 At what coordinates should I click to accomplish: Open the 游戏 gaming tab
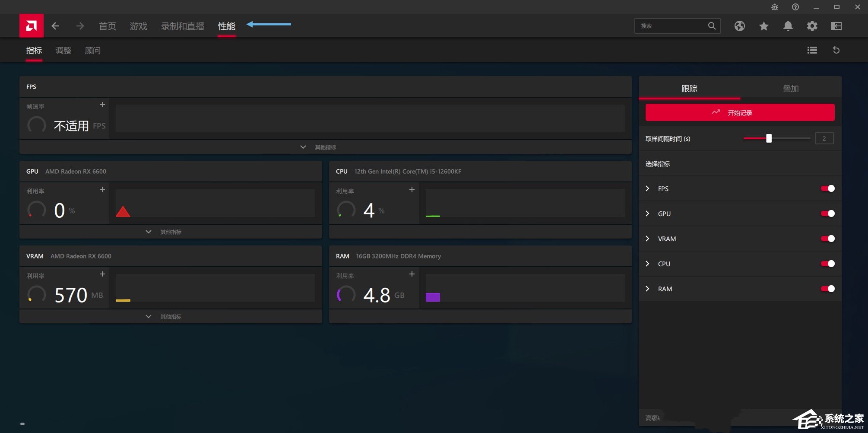[x=139, y=26]
